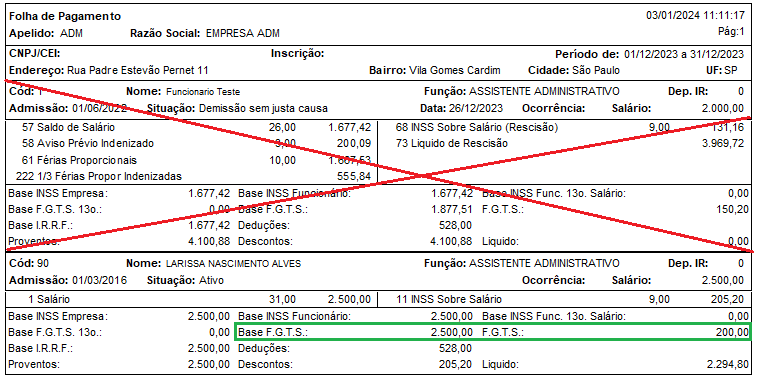Click Larissa's Salário value 2.500,00 in header

click(x=723, y=280)
